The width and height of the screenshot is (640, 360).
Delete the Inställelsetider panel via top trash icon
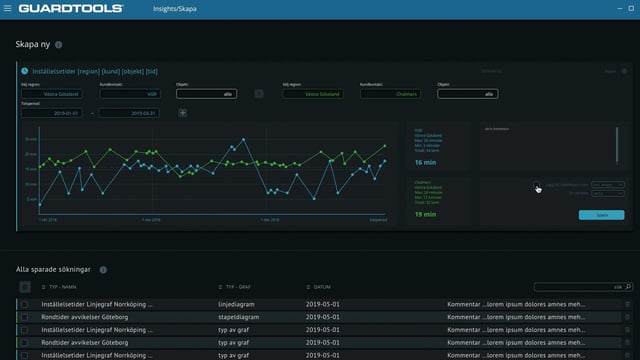(624, 71)
